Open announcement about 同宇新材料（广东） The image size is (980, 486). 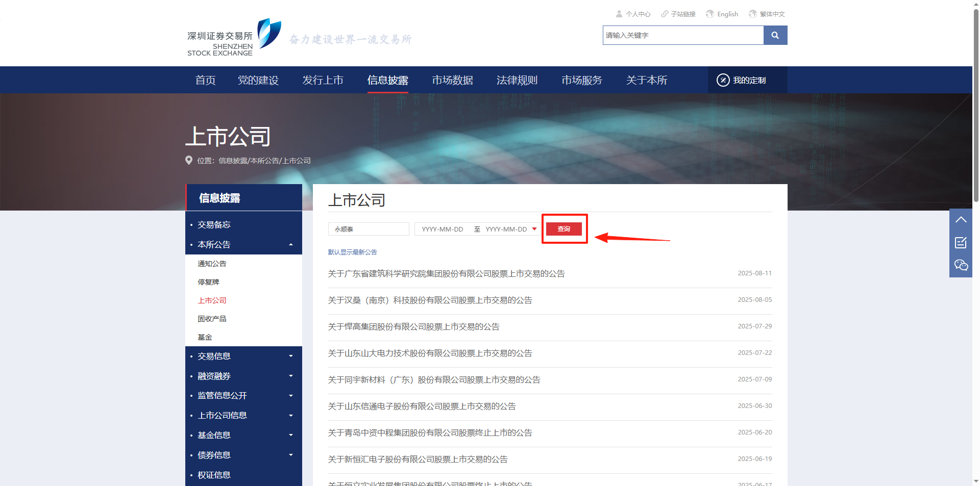(x=434, y=380)
